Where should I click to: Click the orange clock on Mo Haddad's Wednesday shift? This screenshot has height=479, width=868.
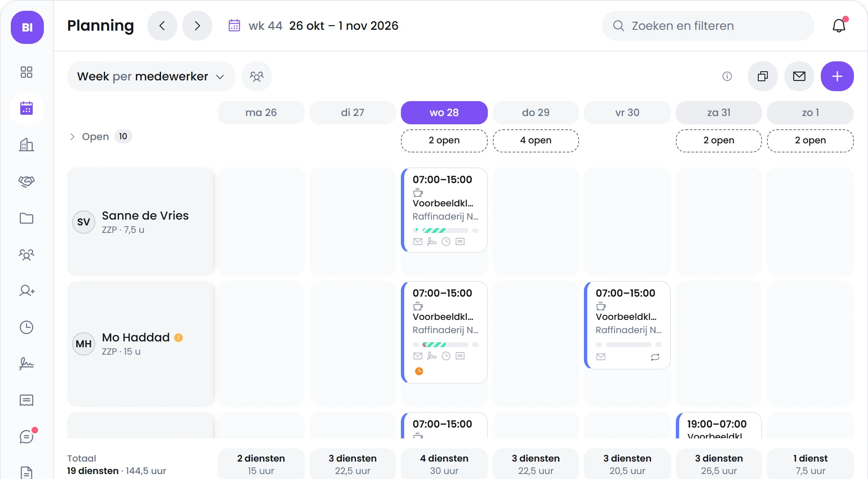click(x=419, y=371)
